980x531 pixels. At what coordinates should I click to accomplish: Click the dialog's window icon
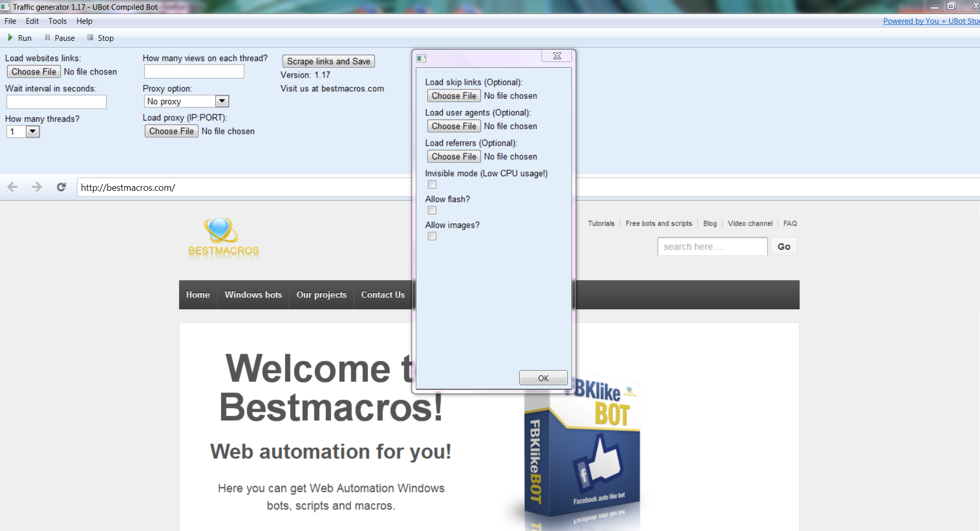coord(421,58)
